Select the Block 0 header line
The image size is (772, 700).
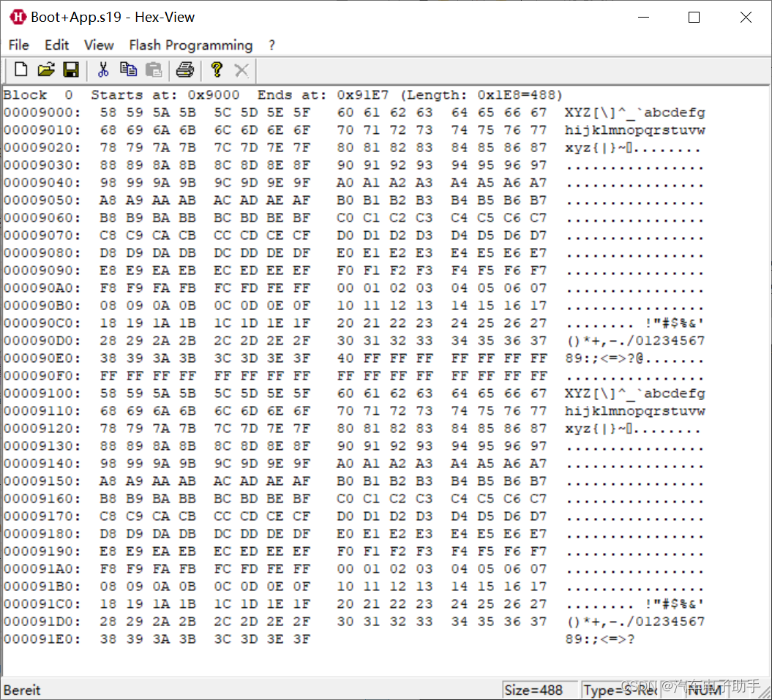282,94
